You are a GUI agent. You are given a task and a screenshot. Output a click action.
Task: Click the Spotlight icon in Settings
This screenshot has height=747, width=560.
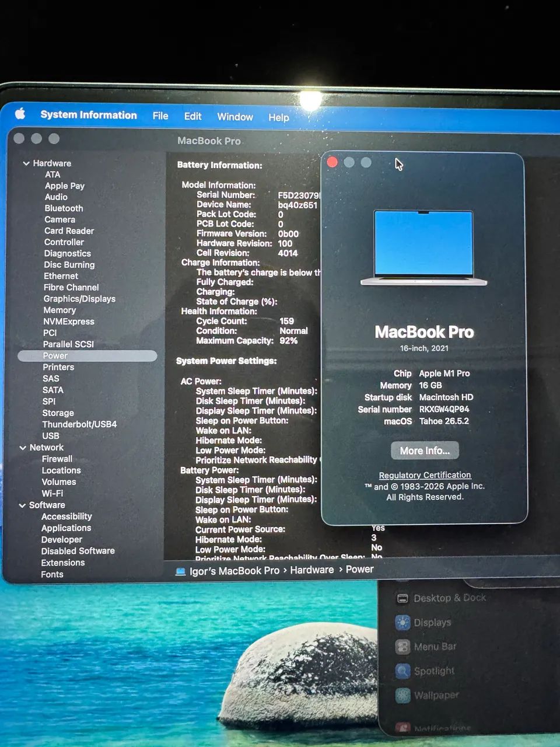click(x=402, y=671)
